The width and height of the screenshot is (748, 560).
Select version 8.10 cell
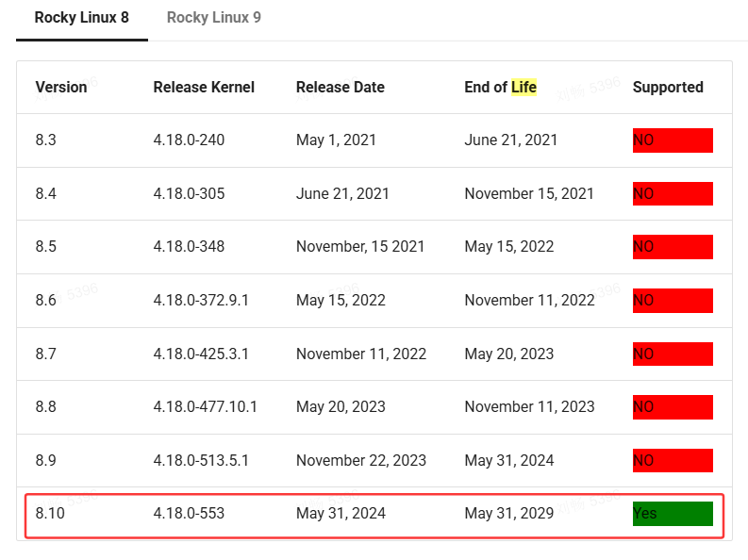pyautogui.click(x=49, y=514)
